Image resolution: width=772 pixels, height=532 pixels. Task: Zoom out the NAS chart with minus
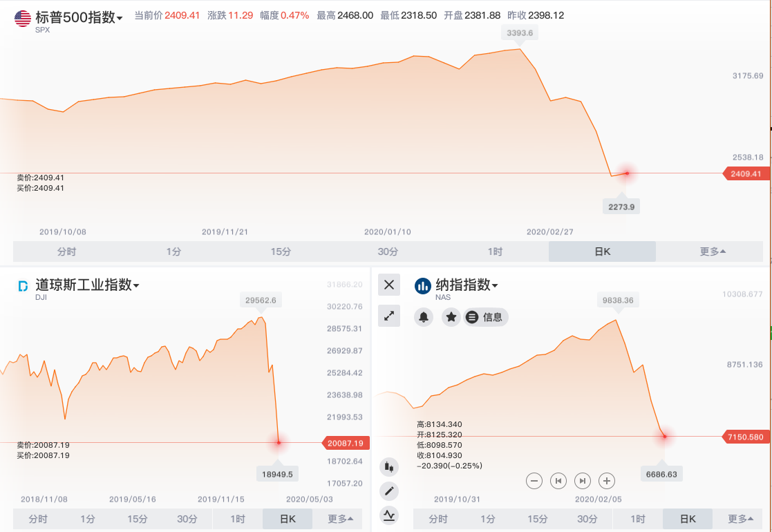[534, 481]
